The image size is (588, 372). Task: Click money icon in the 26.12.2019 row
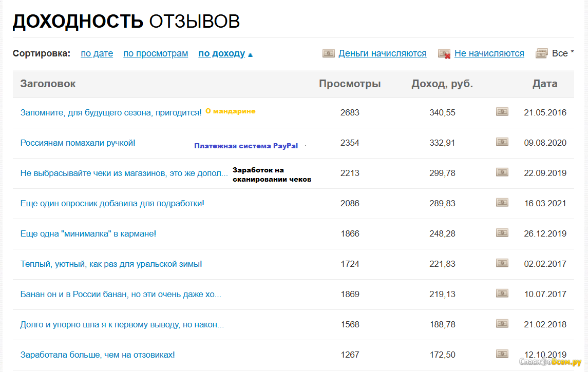coord(502,233)
